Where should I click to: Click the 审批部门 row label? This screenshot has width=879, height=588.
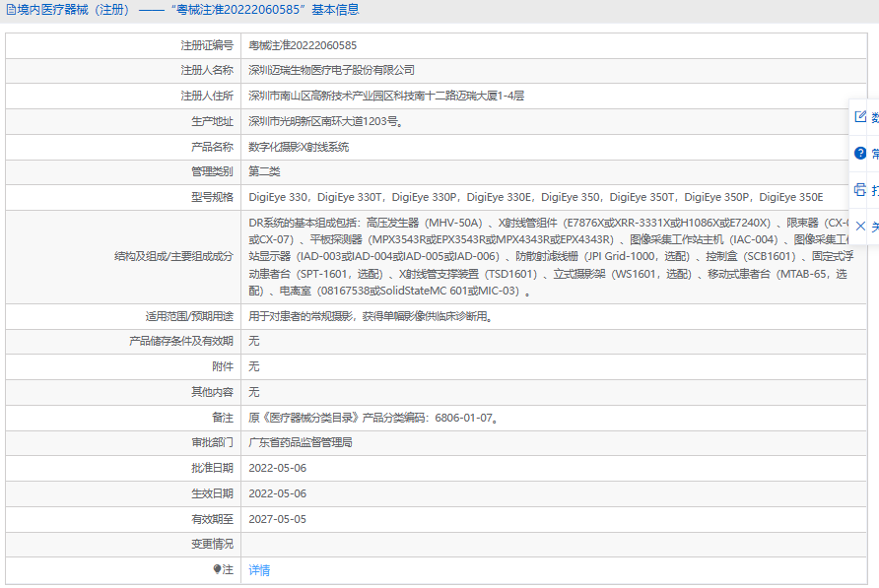(x=212, y=442)
